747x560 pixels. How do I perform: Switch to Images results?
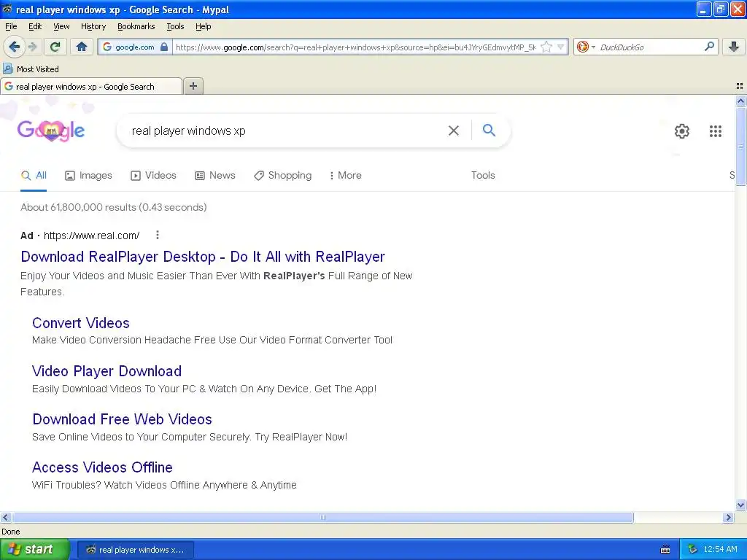[x=88, y=175]
